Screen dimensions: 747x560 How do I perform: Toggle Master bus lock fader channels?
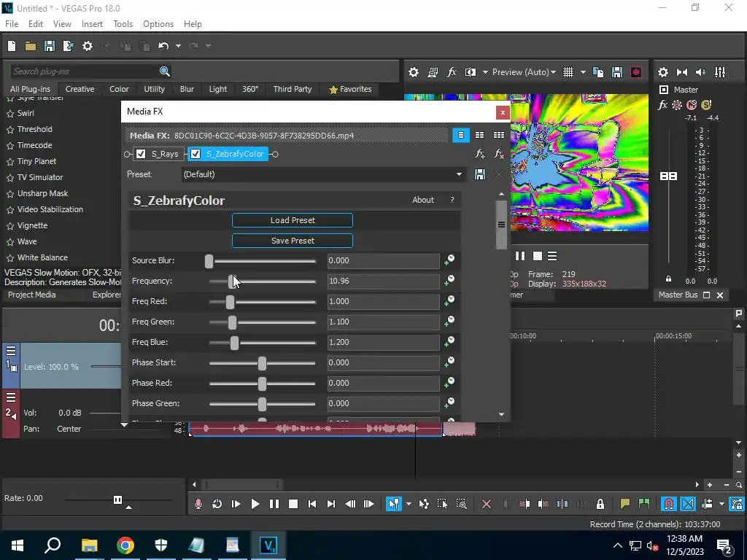[x=668, y=279]
